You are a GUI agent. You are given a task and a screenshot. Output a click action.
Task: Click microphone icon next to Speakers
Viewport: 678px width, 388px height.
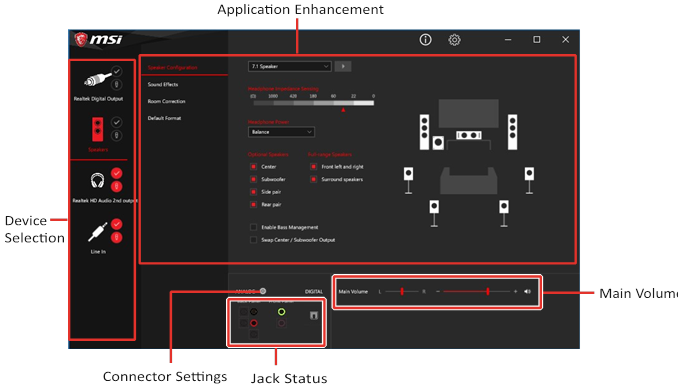(x=116, y=136)
